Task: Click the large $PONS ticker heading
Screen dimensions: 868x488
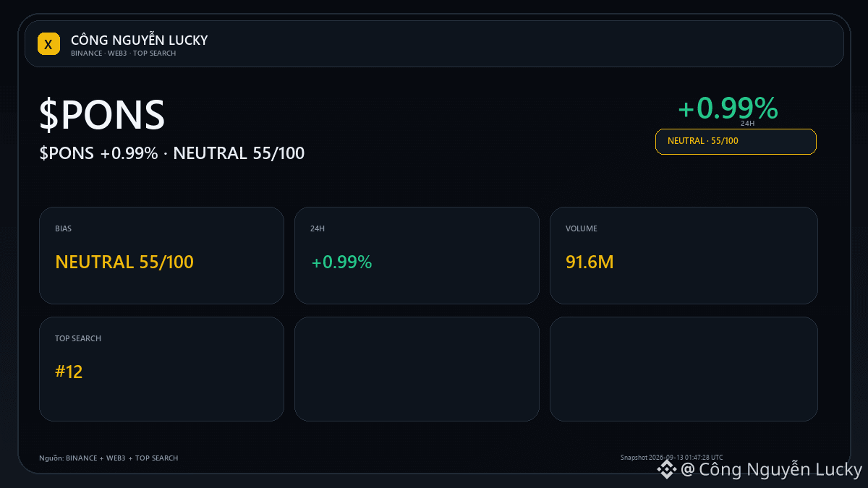Action: (x=102, y=115)
